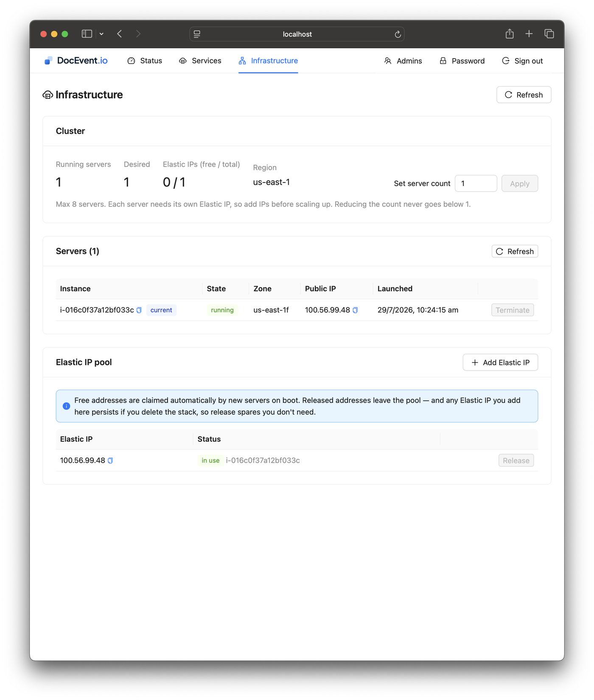This screenshot has width=594, height=700.
Task: Refresh the Servers list
Action: [x=515, y=251]
